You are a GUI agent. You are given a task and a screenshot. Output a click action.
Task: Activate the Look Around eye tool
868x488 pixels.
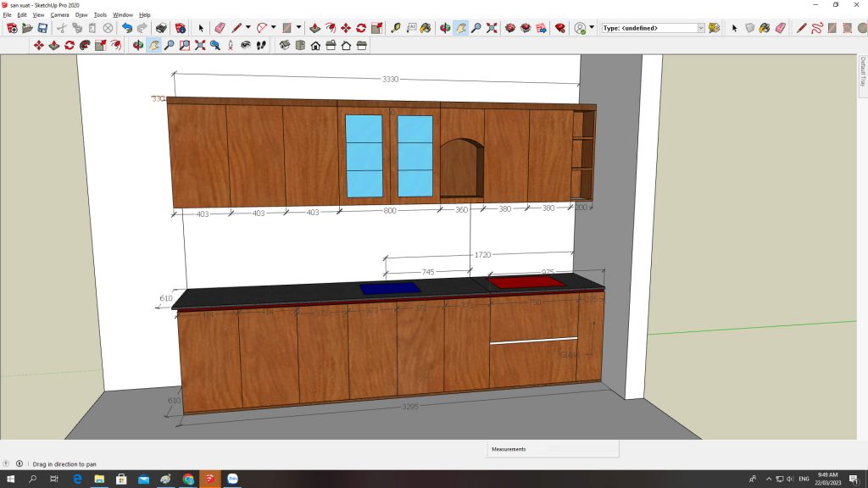(246, 46)
